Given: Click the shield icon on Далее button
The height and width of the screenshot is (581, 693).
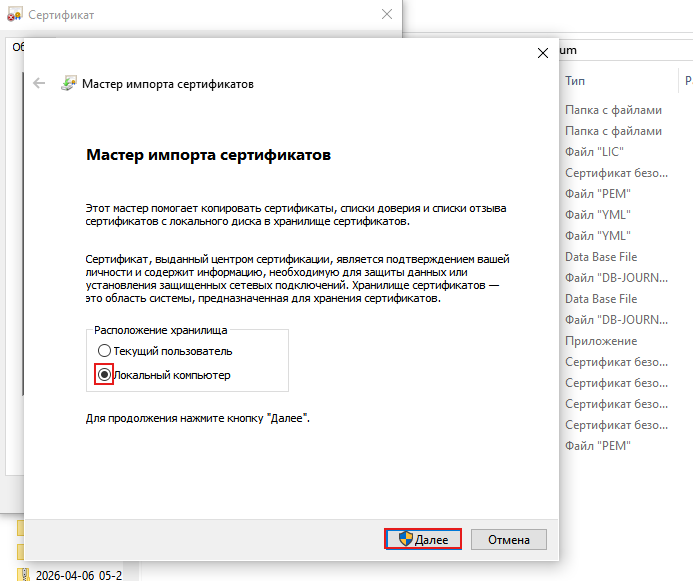Looking at the screenshot, I should tap(405, 539).
